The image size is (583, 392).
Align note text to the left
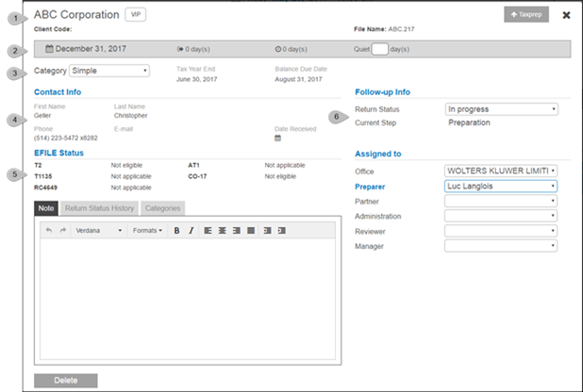tap(208, 230)
